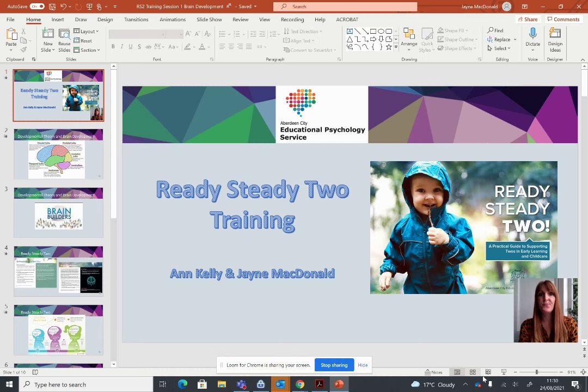Switch to Slide Sorter view
The width and height of the screenshot is (588, 392).
pos(473,372)
